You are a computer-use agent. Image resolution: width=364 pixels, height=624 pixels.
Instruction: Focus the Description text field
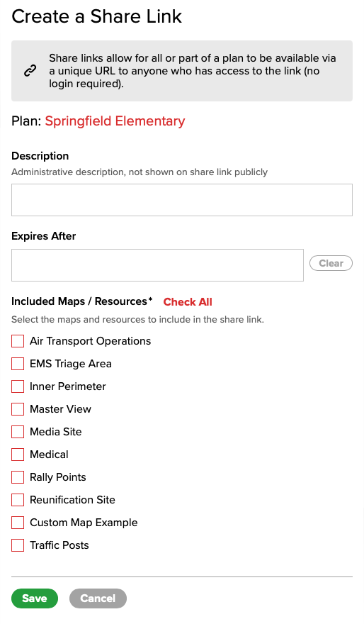[181, 200]
